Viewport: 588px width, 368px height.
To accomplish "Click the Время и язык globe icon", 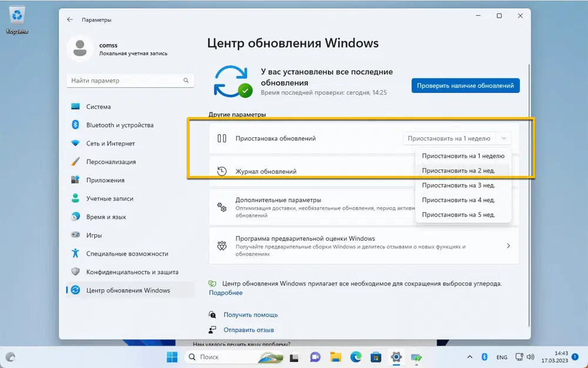I will pyautogui.click(x=75, y=217).
